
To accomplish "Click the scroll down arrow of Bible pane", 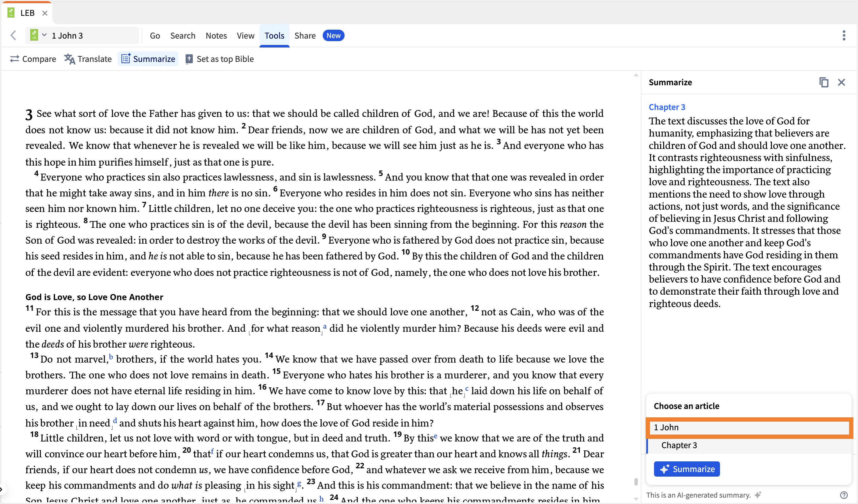I will (636, 499).
